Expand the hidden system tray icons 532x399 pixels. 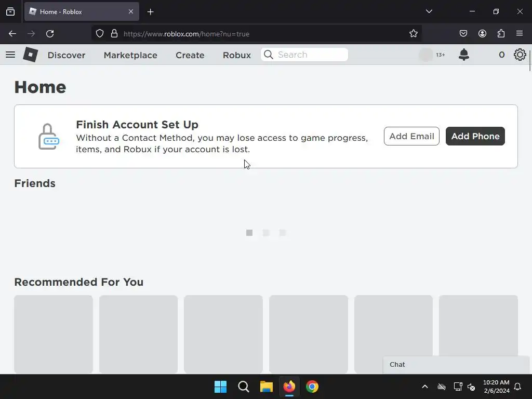(x=425, y=387)
